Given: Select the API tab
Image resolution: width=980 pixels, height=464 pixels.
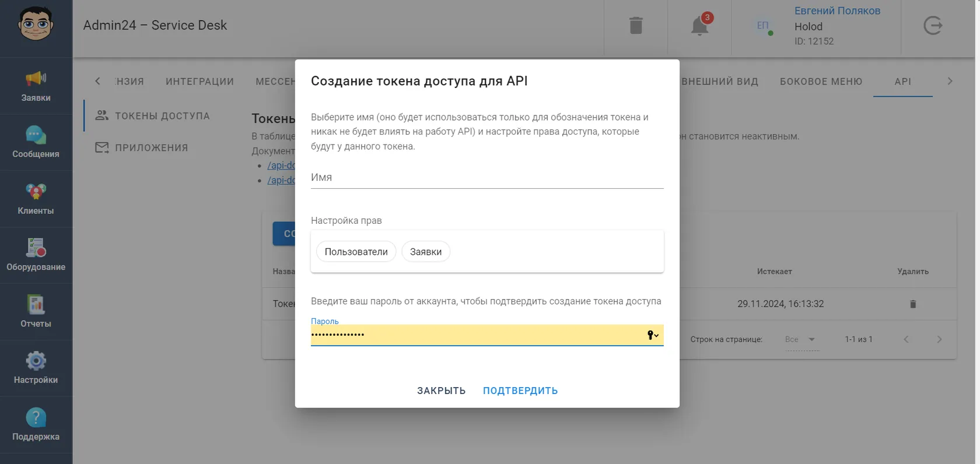Looking at the screenshot, I should [x=903, y=82].
